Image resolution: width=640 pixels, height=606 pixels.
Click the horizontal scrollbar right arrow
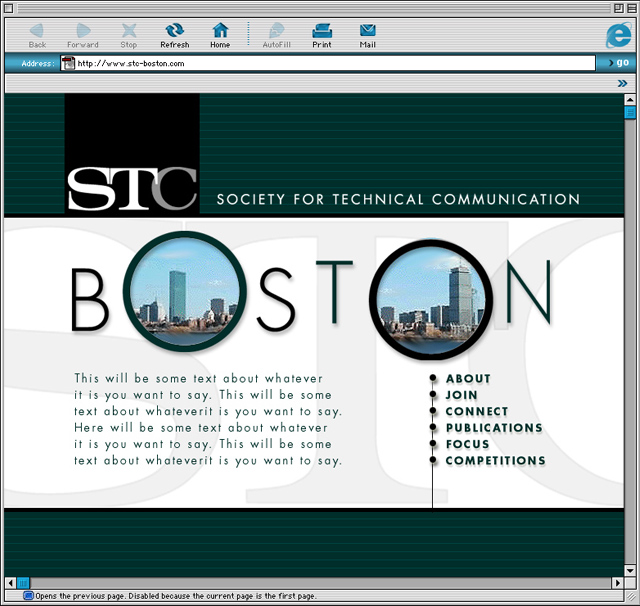point(618,583)
